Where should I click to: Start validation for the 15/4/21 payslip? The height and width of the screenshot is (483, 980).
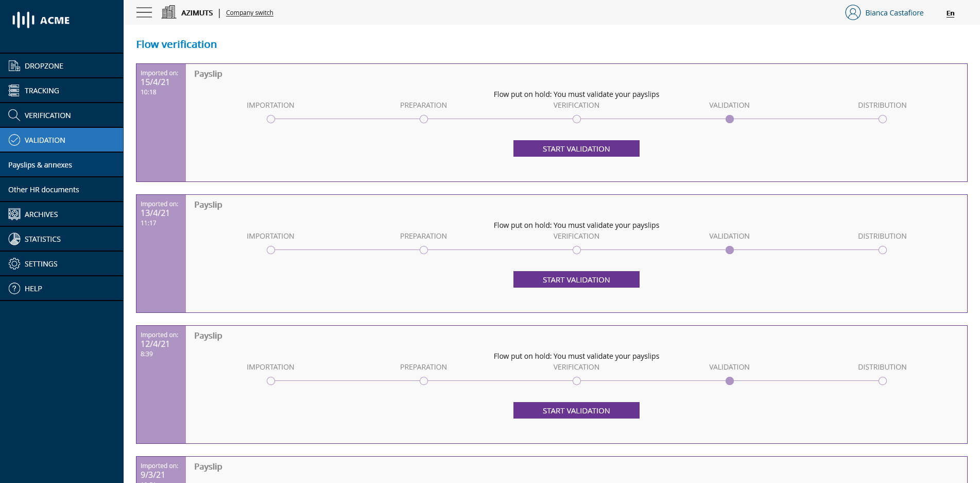pos(576,148)
